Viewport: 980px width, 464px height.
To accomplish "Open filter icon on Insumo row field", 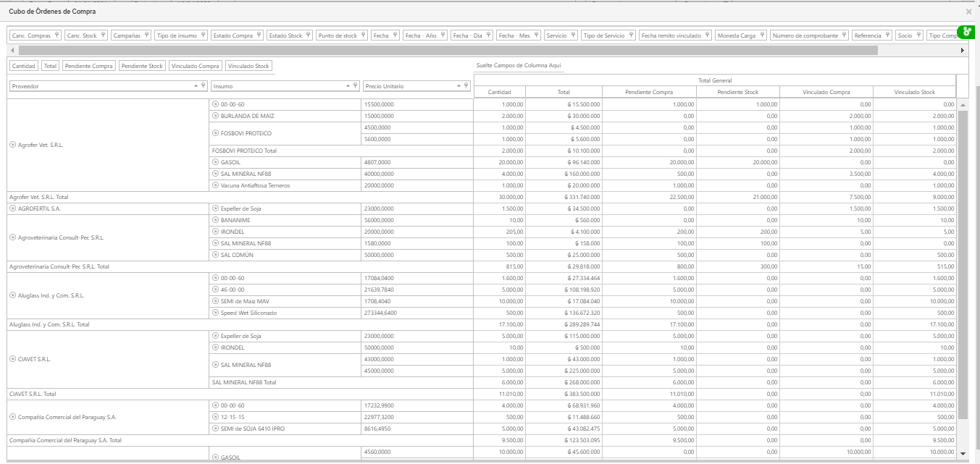I will tap(354, 85).
